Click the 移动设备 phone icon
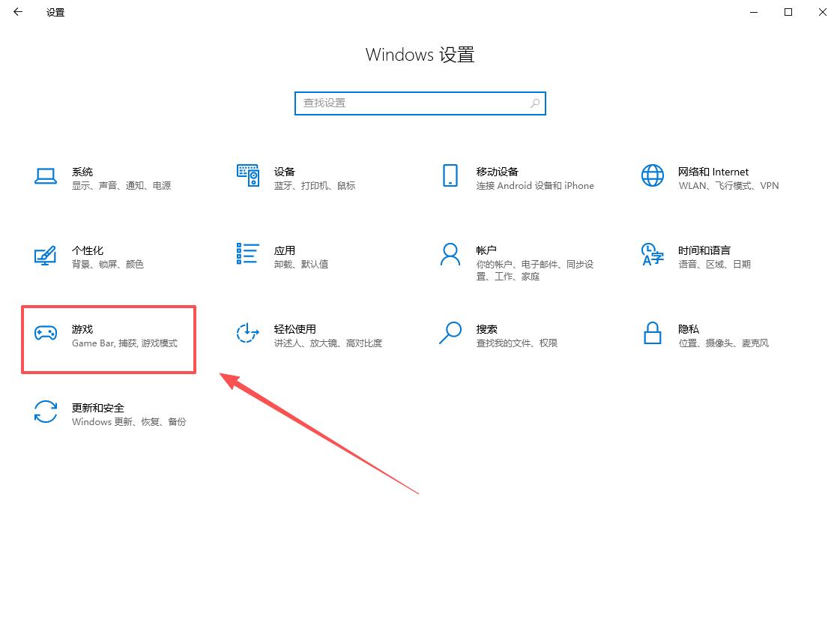Image resolution: width=840 pixels, height=629 pixels. (450, 175)
